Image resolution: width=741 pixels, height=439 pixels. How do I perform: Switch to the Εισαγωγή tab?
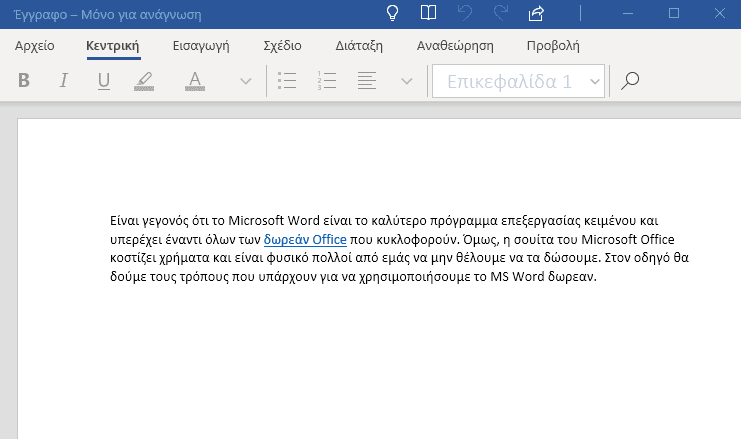201,46
